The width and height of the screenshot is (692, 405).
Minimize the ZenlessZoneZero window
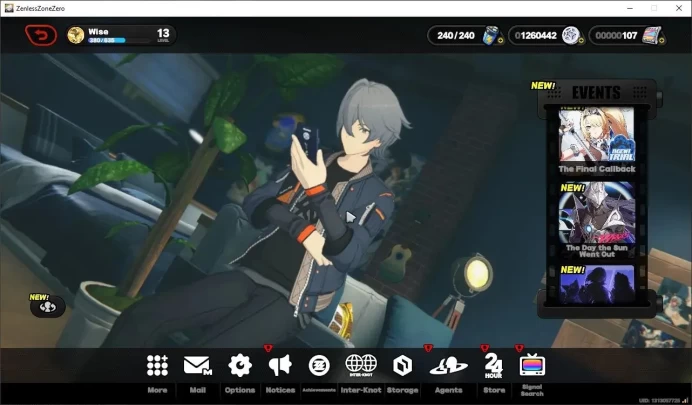tap(630, 8)
